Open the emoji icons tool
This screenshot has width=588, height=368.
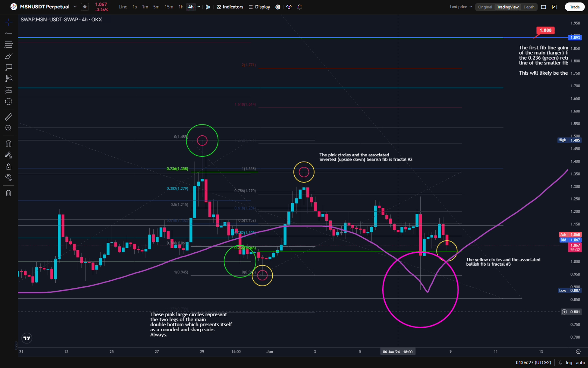[9, 102]
